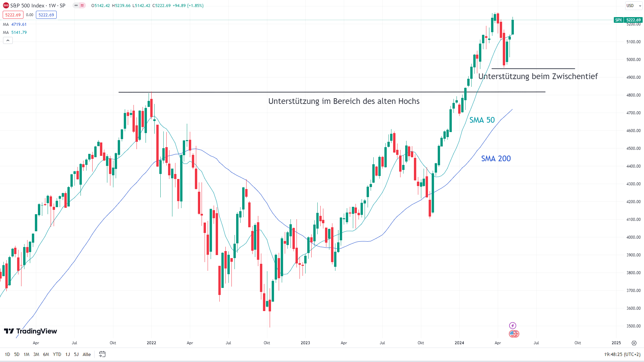Open the USD currency dropdown
The height and width of the screenshot is (362, 644).
pyautogui.click(x=633, y=5)
